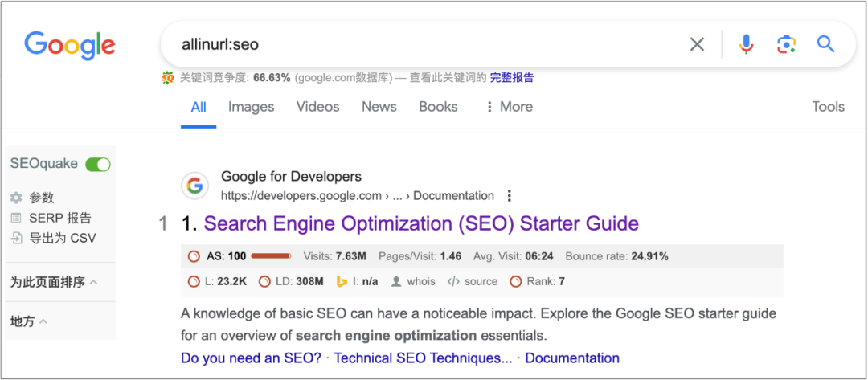Open the Documentation sitelink

[x=572, y=358]
